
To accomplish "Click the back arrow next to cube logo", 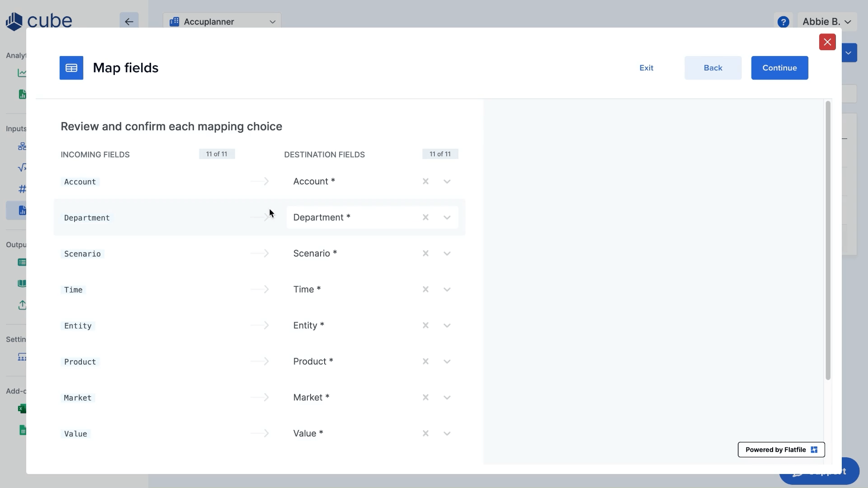I will [x=129, y=21].
